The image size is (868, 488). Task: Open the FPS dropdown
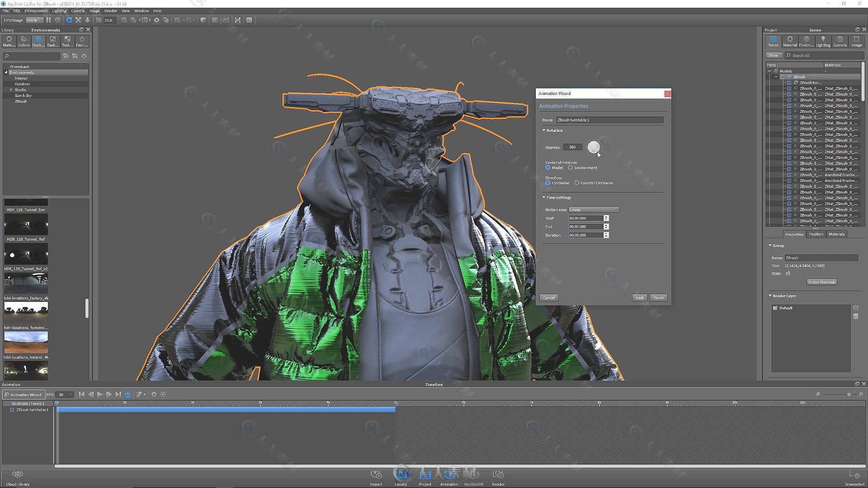[x=65, y=394]
